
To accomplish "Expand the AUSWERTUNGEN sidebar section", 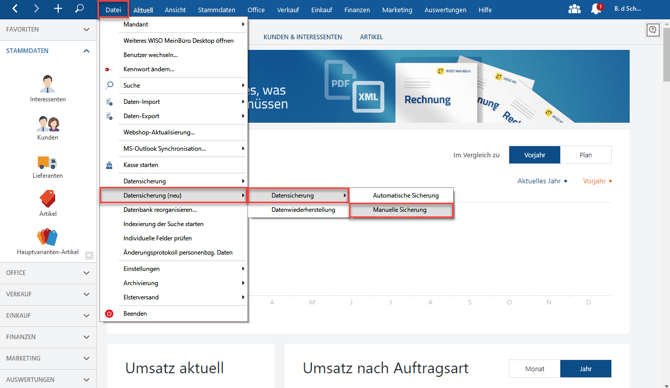I will tap(48, 379).
